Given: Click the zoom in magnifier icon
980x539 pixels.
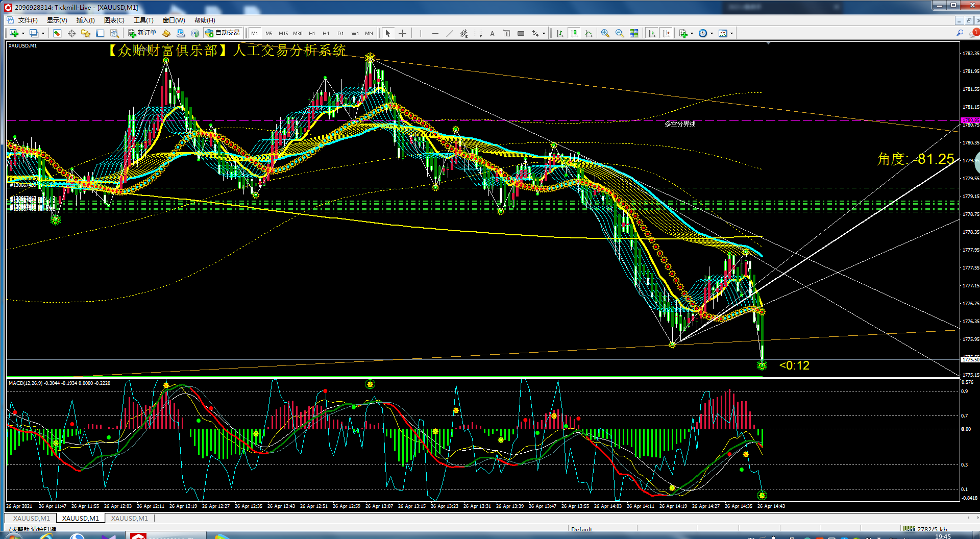Looking at the screenshot, I should [x=605, y=33].
